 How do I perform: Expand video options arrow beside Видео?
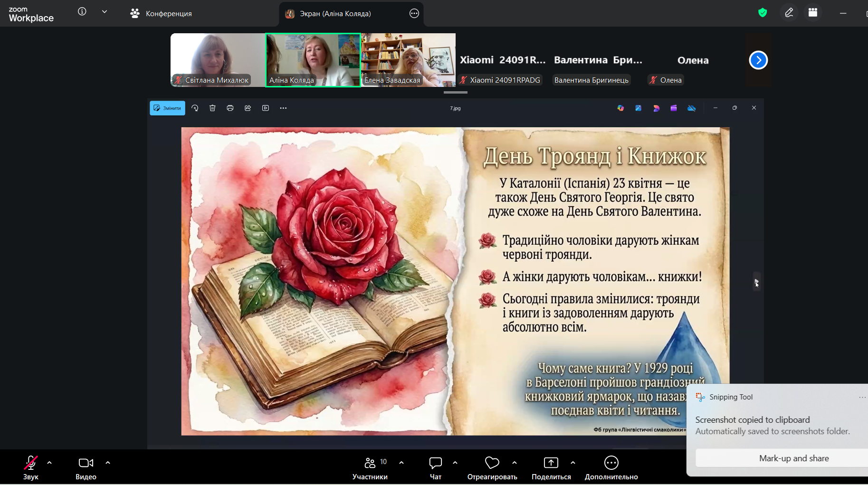tap(108, 462)
